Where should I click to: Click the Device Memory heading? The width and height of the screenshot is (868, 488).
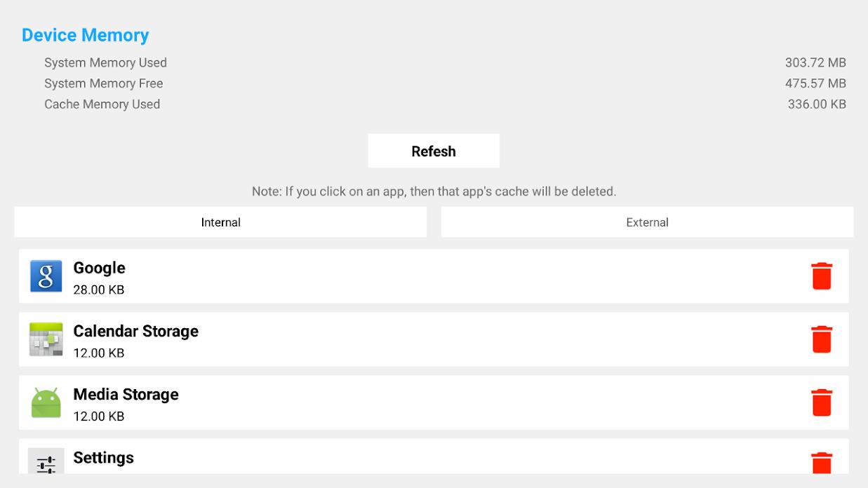86,35
